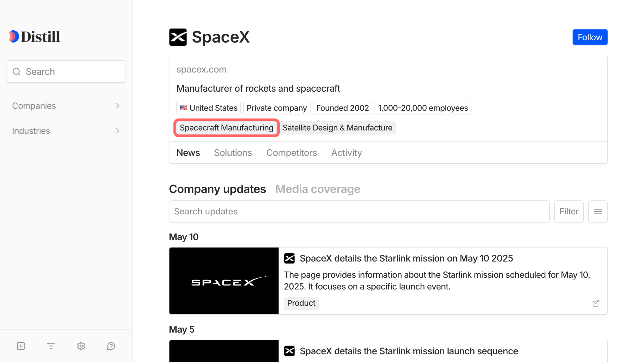Switch to the Competitors tab

point(291,152)
